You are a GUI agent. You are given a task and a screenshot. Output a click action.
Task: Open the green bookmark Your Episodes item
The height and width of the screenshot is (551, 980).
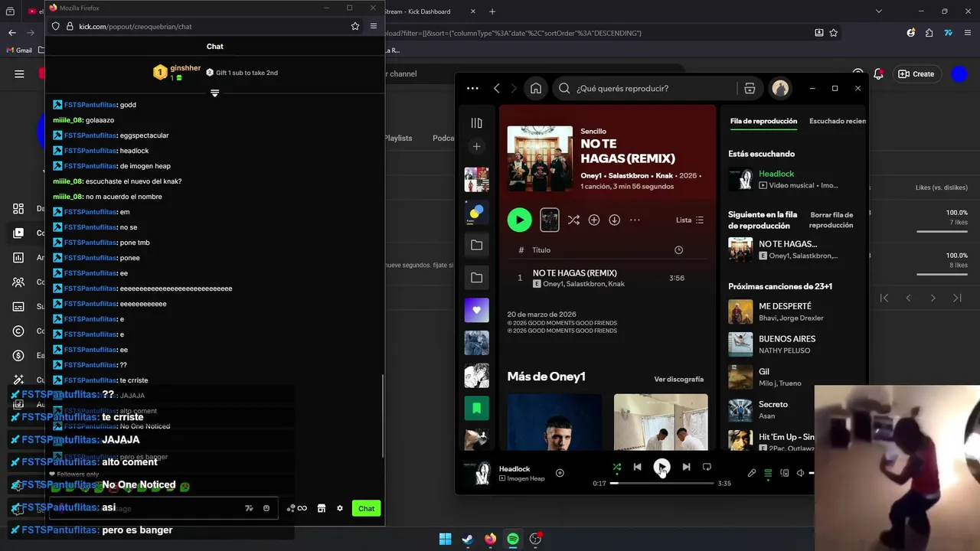pos(476,408)
